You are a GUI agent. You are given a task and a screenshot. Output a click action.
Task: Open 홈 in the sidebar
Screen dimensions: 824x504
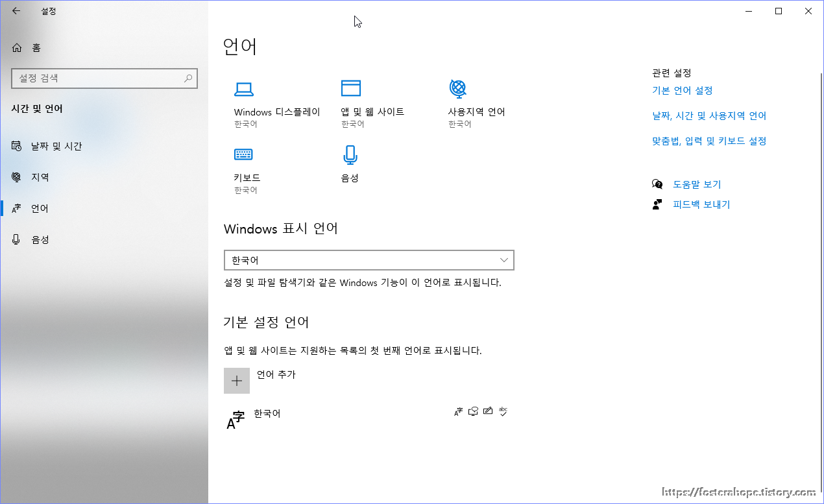tap(104, 47)
